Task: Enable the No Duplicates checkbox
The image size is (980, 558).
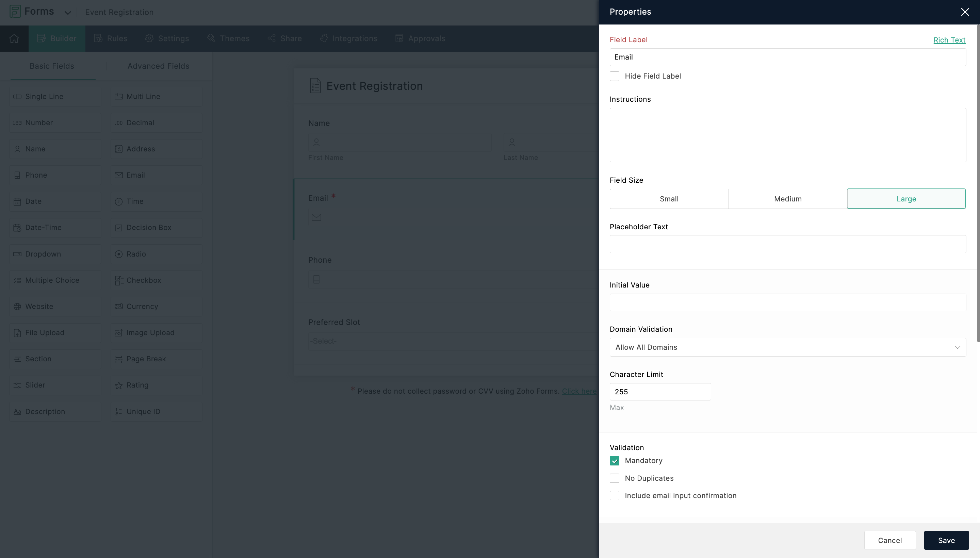Action: [x=615, y=478]
